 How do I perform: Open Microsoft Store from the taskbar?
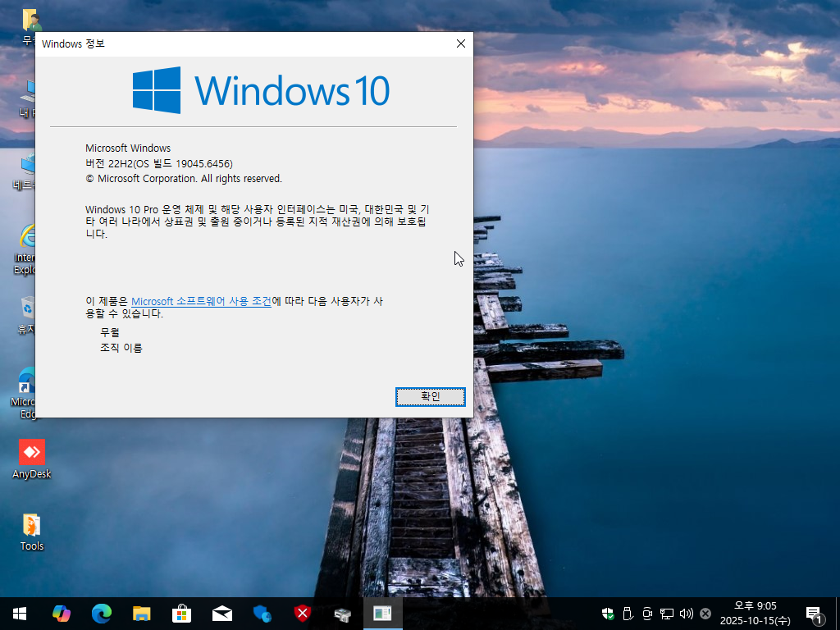181,614
